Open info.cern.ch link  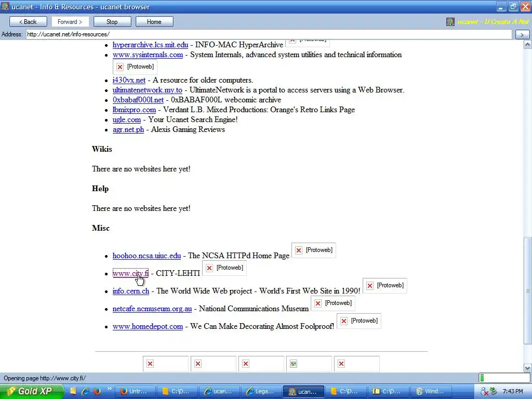point(131,291)
